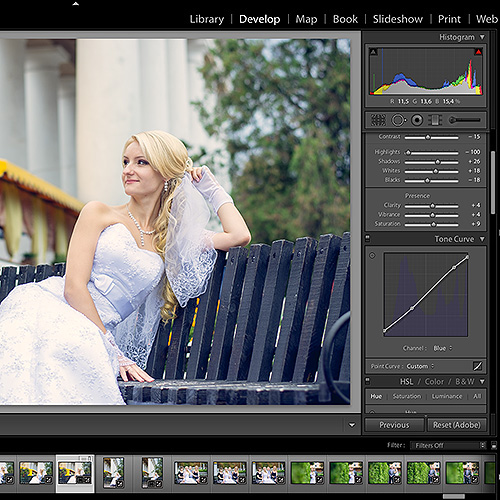Toggle highlight clipping indicator in histogram

[478, 52]
